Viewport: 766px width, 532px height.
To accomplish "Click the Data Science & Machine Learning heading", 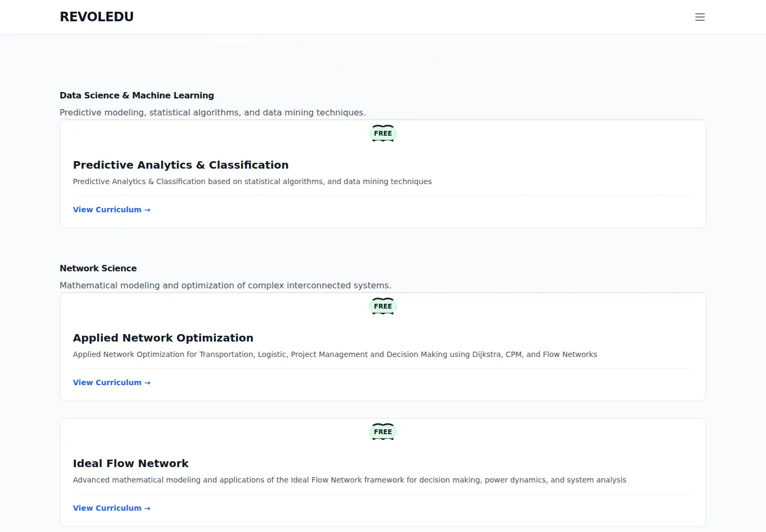I will click(x=137, y=95).
